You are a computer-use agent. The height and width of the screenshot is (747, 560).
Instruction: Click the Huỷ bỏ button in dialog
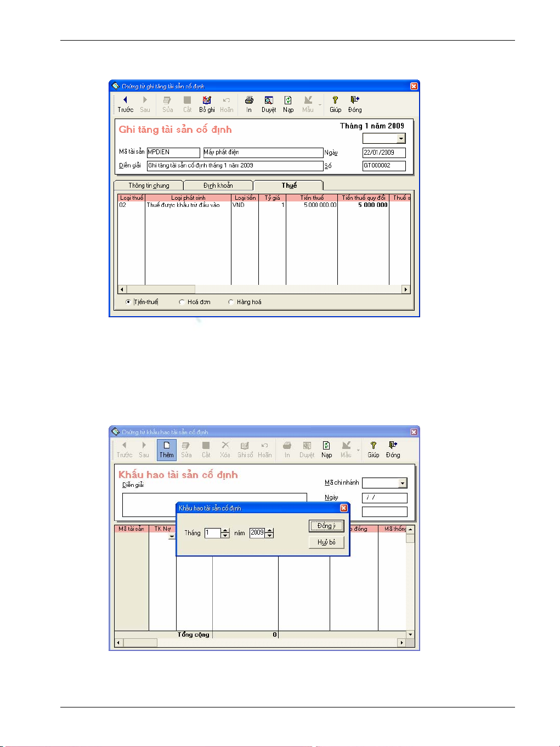(x=326, y=542)
